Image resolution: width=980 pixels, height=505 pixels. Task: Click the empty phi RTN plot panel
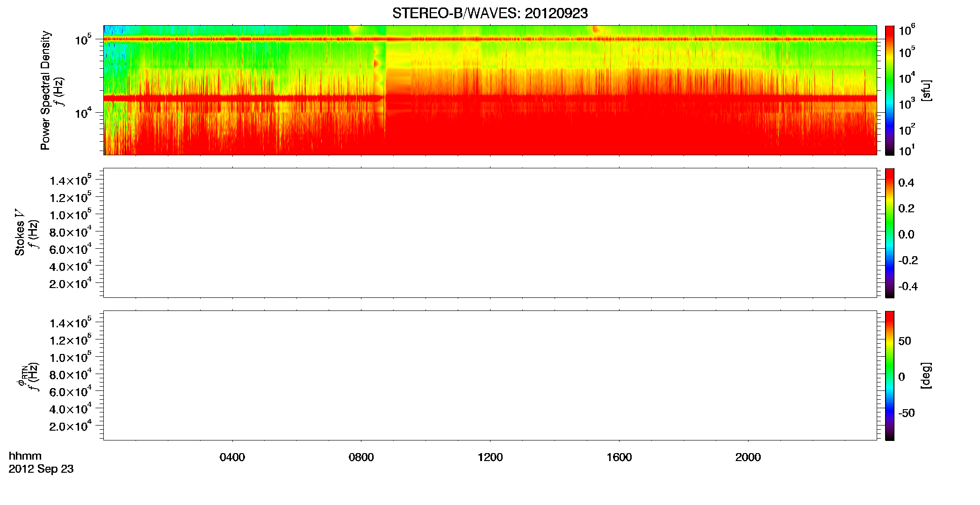490,375
